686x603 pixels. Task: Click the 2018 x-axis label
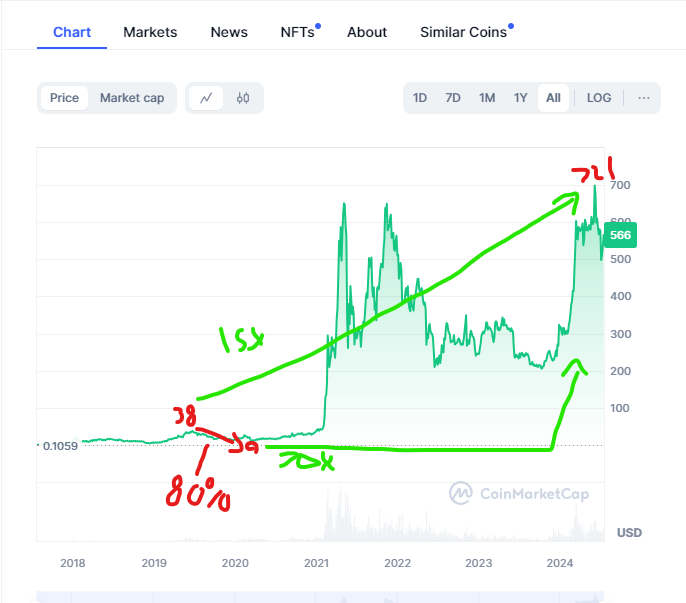(73, 563)
